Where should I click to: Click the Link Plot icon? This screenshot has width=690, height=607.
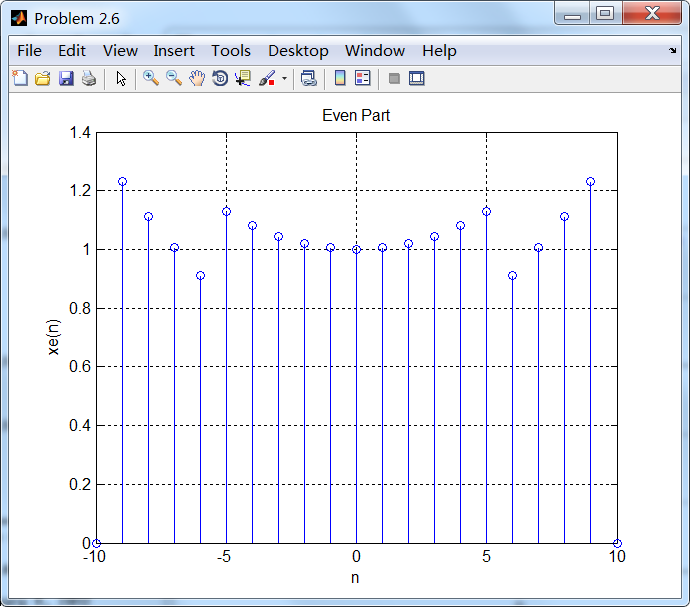coord(309,78)
